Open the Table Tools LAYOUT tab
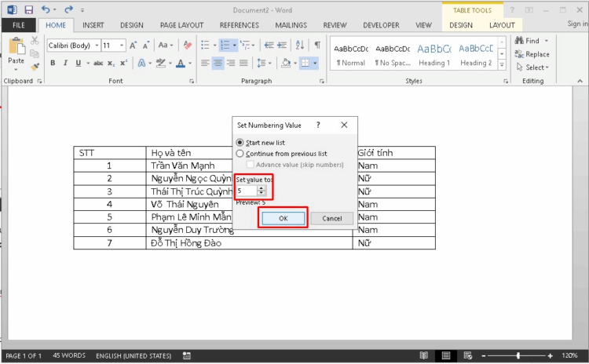589x364 pixels. coord(502,25)
